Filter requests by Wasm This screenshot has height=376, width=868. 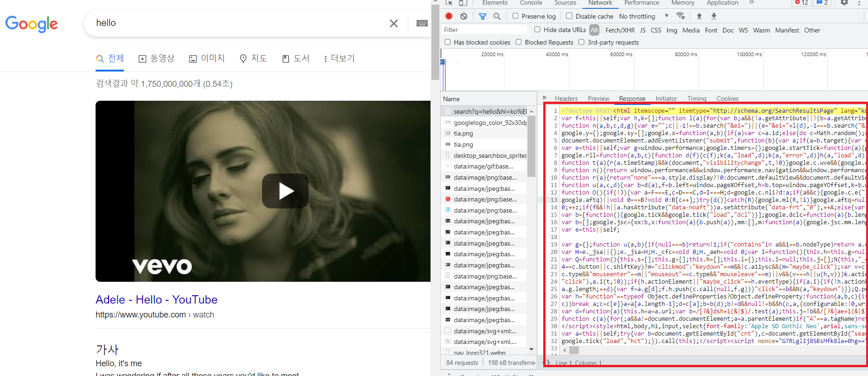[761, 30]
